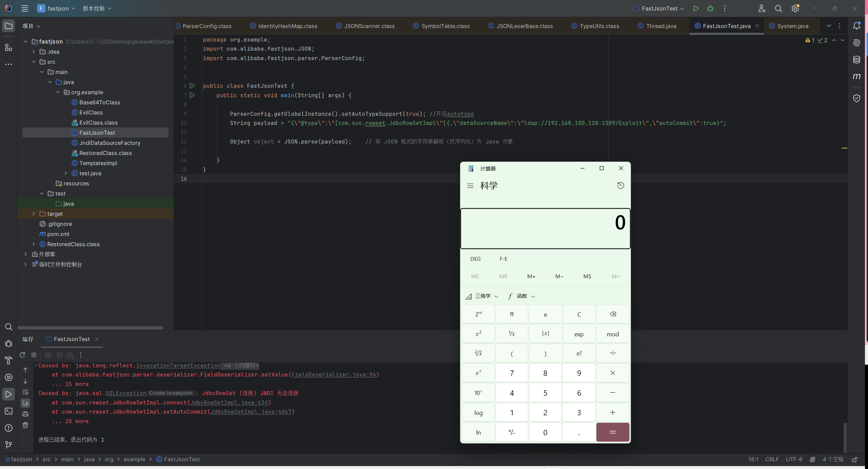Image resolution: width=868 pixels, height=469 pixels.
Task: Switch to System.java tab
Action: click(789, 26)
